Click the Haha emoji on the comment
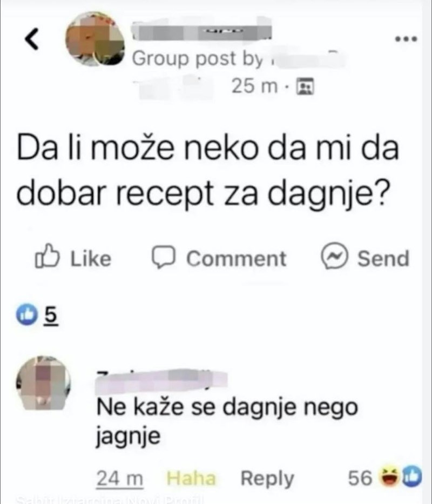This screenshot has height=504, width=432. click(389, 476)
